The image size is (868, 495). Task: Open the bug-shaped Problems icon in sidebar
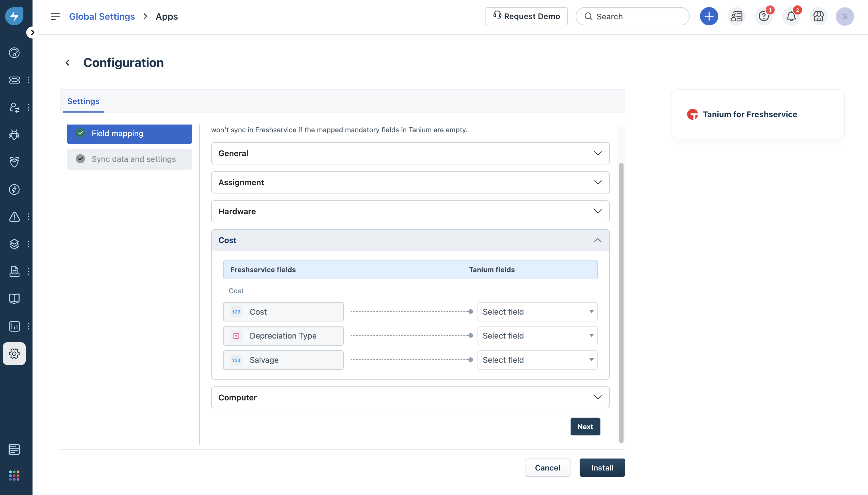14,135
